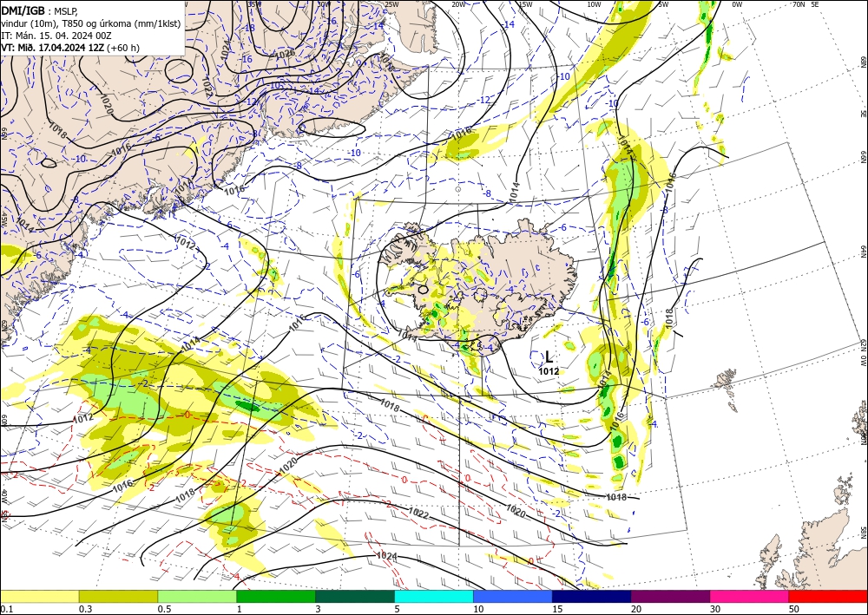Click the '20W' longitude label at top
Viewport: 868px width, 615px height.
coord(458,4)
